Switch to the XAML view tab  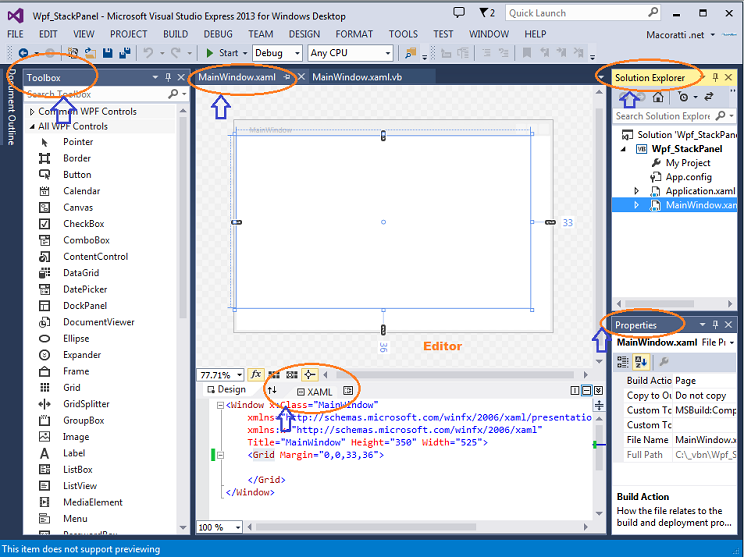[315, 392]
